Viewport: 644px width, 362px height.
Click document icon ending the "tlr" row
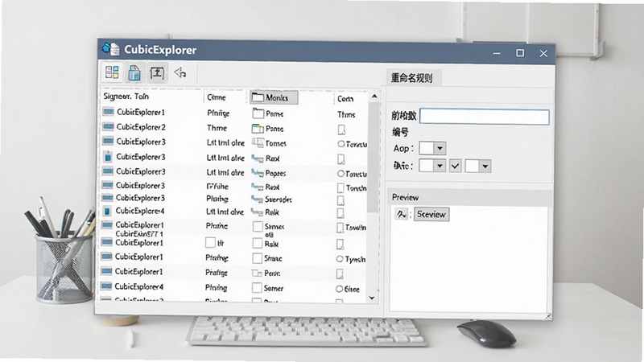pyautogui.click(x=340, y=245)
